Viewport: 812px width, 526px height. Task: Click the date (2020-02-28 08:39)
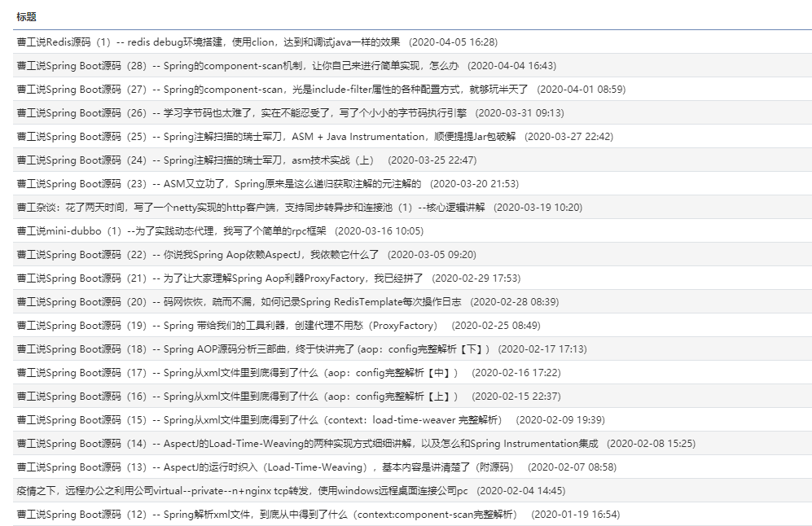(515, 302)
